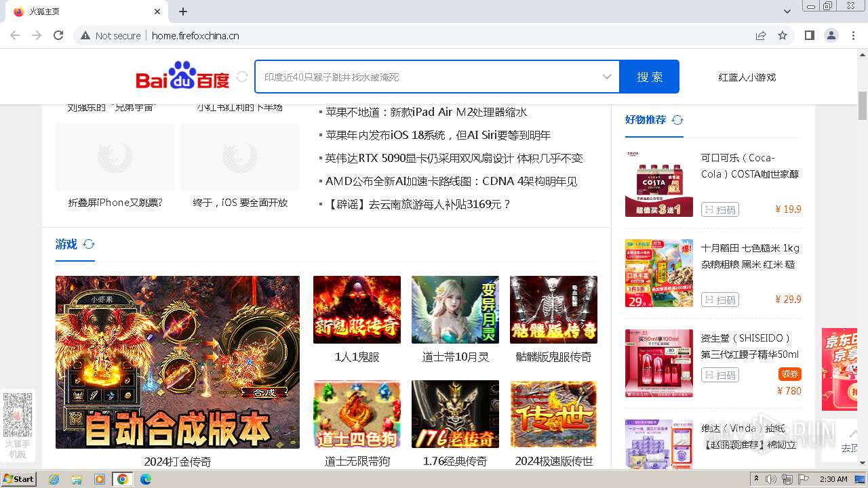Open news AMD公布全新AI加速卡路线图
This screenshot has height=488, width=868.
[x=451, y=181]
